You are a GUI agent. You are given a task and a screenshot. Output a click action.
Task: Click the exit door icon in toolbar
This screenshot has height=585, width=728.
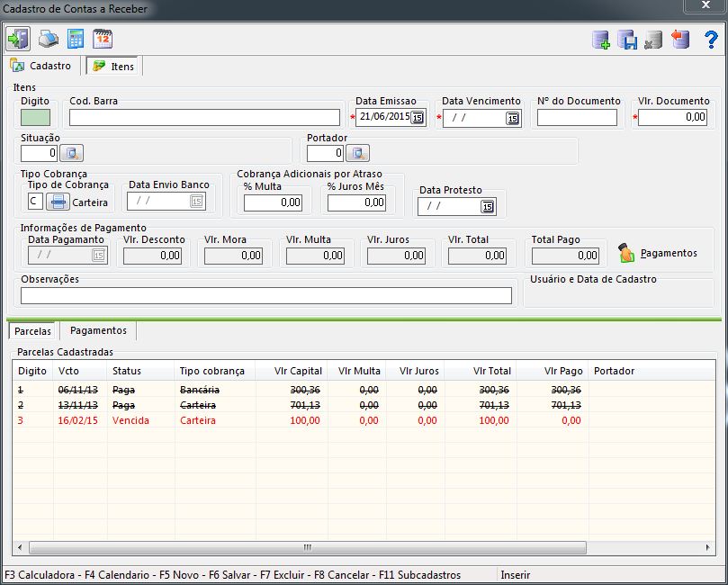coord(18,39)
